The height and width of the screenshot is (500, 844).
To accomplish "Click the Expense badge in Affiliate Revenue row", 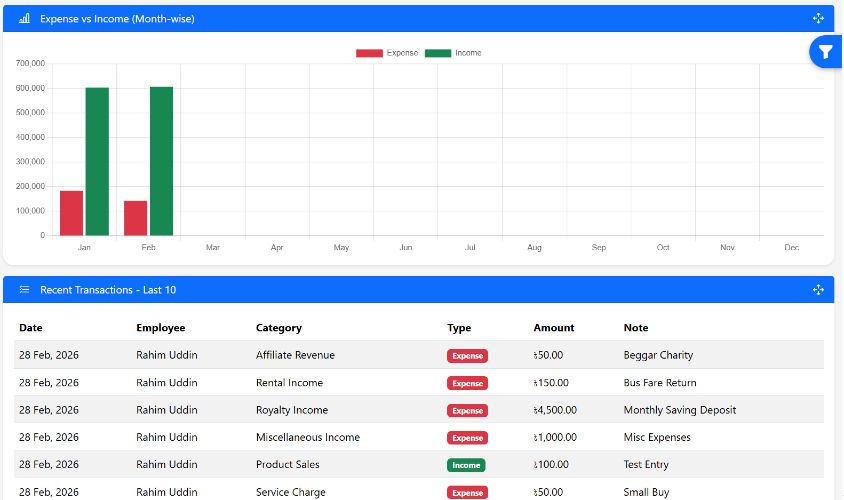I will point(467,356).
